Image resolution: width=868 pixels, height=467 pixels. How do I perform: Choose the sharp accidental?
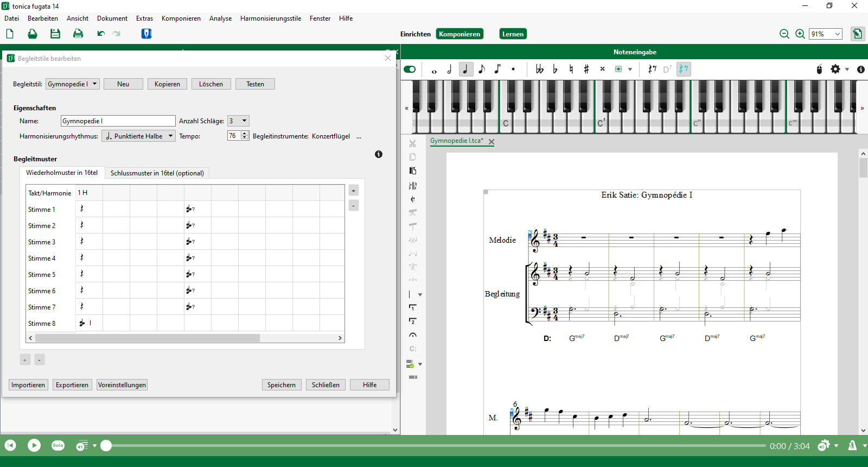point(586,69)
